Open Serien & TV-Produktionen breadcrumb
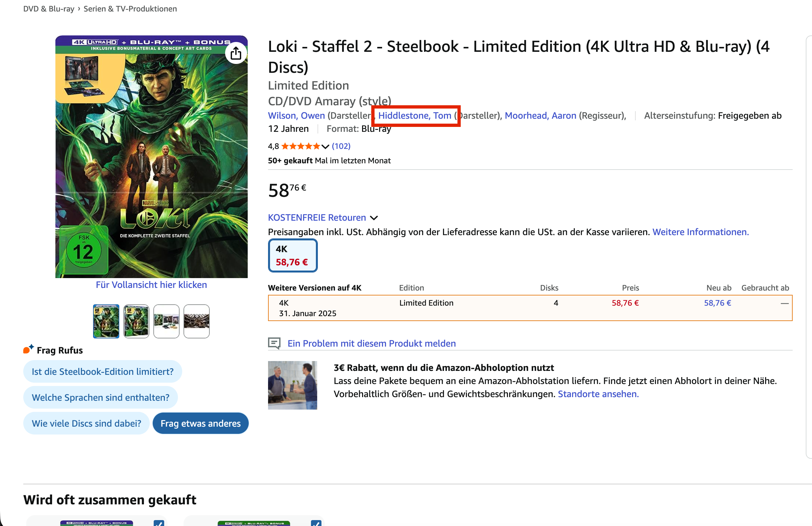The image size is (812, 526). (x=130, y=9)
